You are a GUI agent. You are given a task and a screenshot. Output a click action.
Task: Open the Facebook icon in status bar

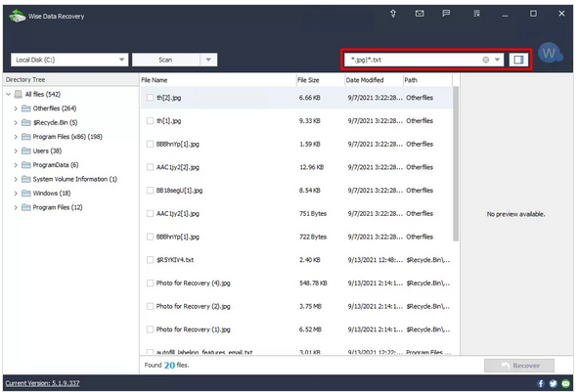(541, 383)
